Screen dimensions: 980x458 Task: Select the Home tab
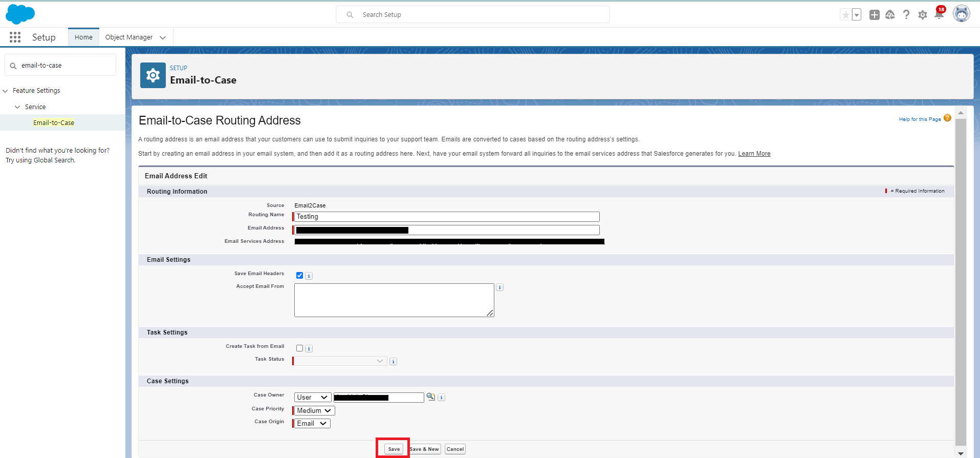pos(83,37)
